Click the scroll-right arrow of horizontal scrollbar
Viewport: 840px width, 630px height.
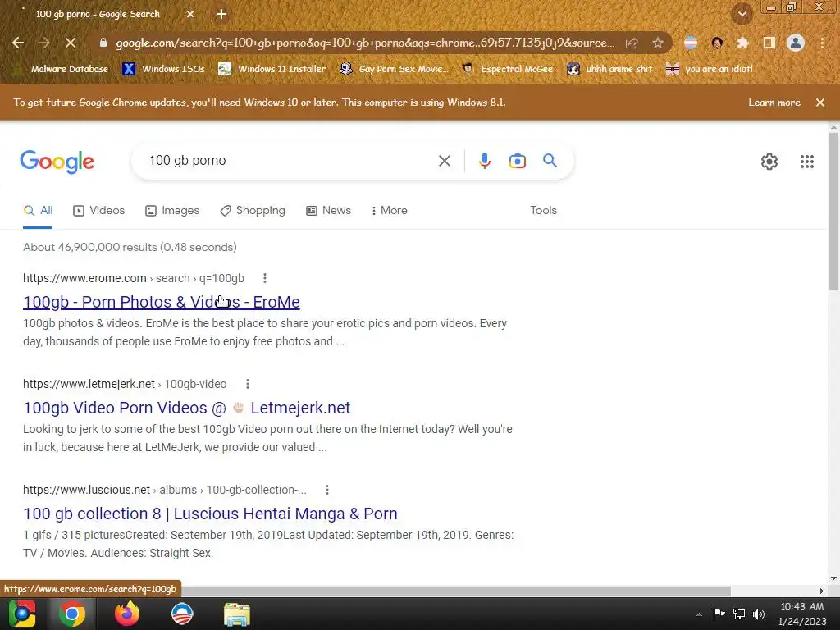click(x=822, y=591)
